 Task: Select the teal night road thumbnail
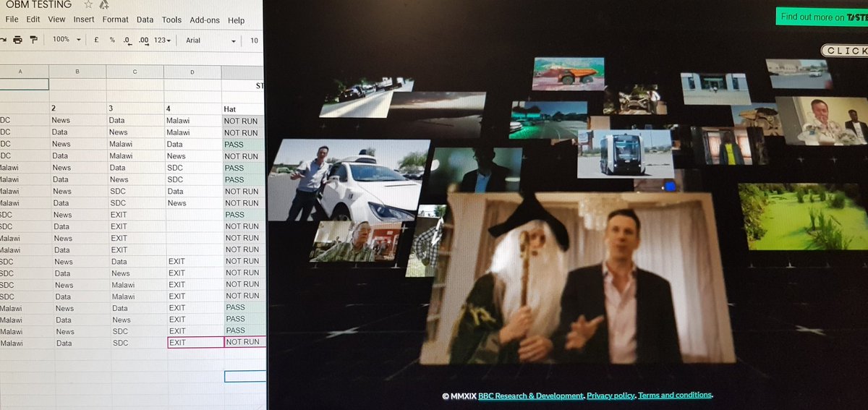coord(548,120)
